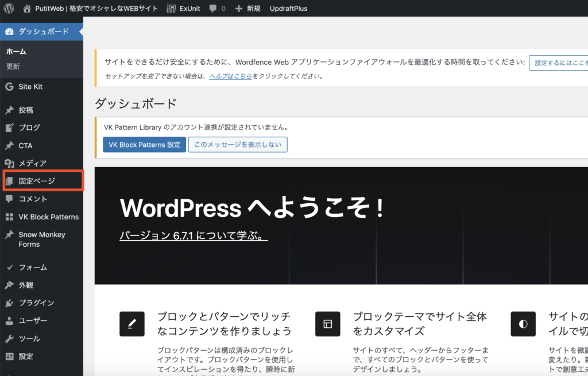Open UpdraftPlus in admin bar
Viewport: 588px width, 376px height.
pyautogui.click(x=288, y=9)
